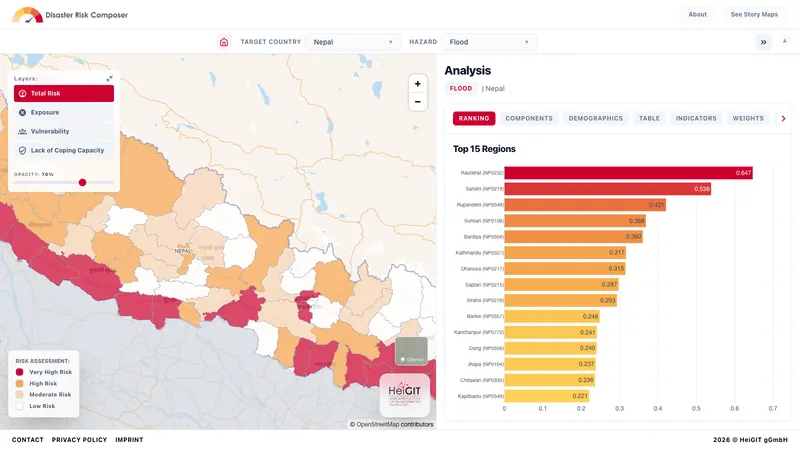Open the Table tab

(649, 118)
